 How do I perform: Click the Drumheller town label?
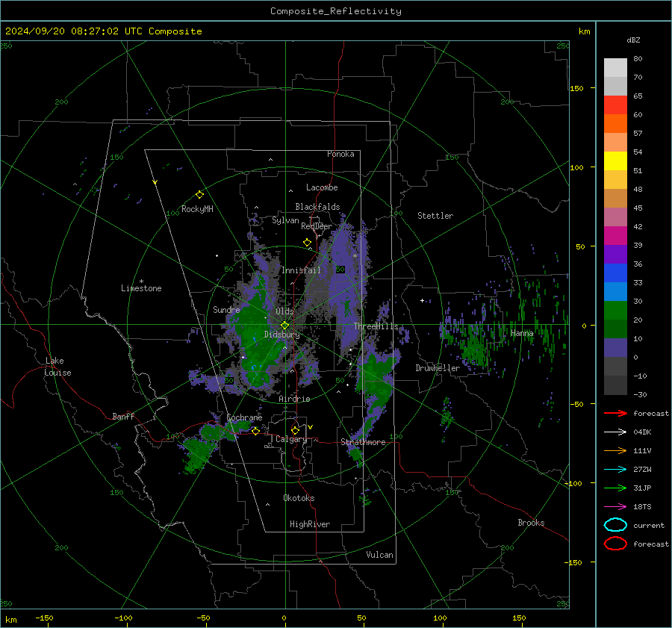(438, 368)
